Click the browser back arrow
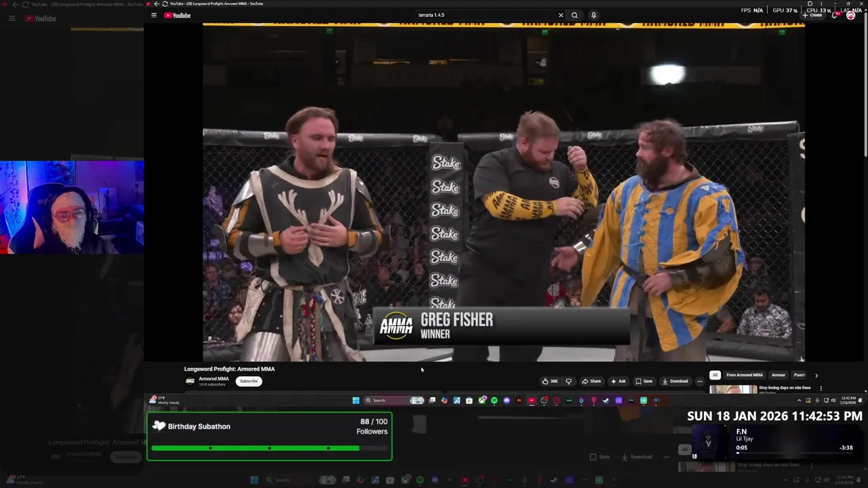The image size is (868, 488). click(x=157, y=3)
